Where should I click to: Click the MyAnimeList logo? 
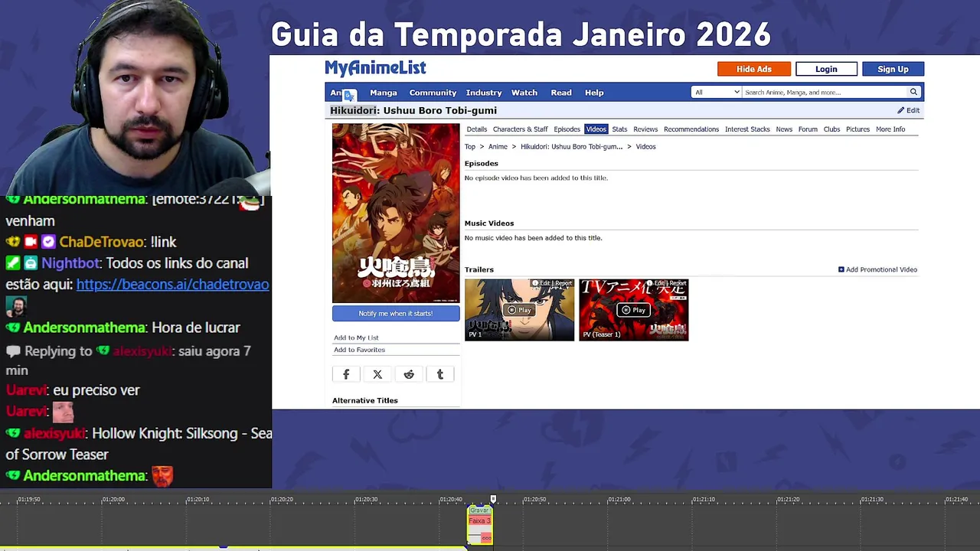pyautogui.click(x=375, y=68)
